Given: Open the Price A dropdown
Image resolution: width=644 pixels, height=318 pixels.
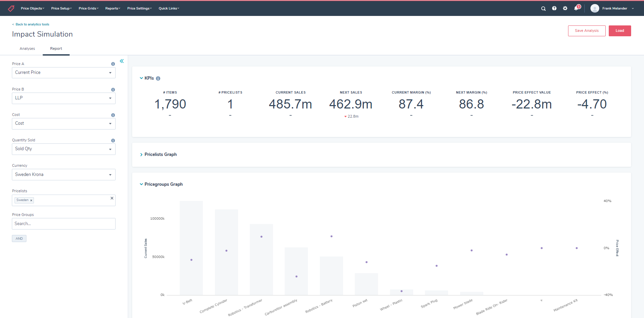Looking at the screenshot, I should (x=64, y=73).
